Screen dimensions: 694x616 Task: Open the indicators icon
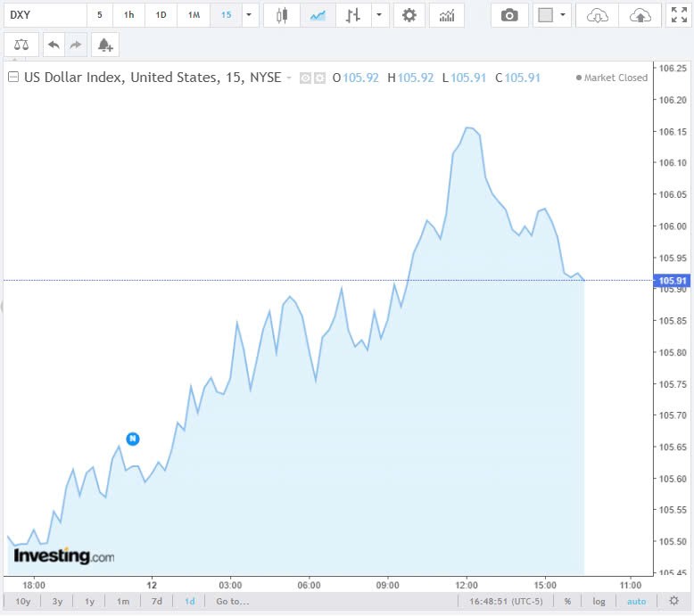pos(447,15)
